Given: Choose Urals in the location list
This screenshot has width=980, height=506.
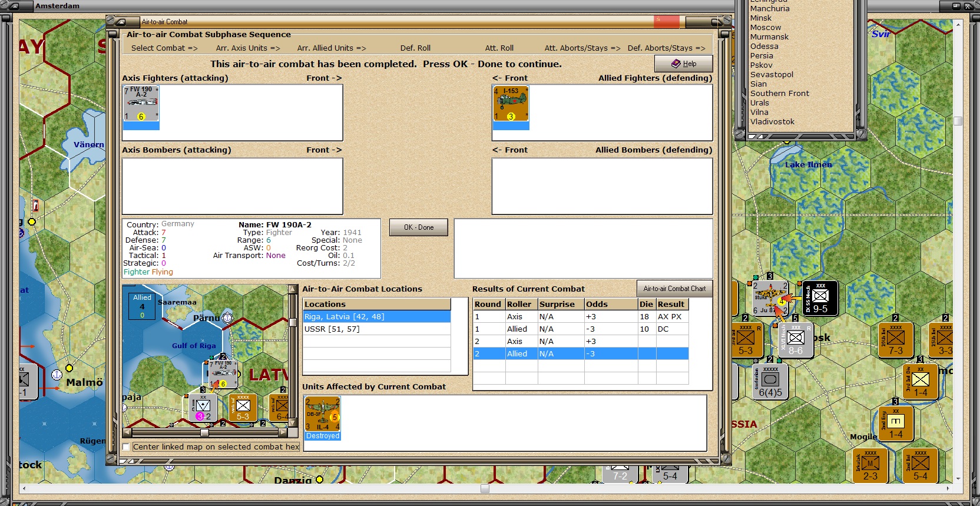Looking at the screenshot, I should point(760,103).
